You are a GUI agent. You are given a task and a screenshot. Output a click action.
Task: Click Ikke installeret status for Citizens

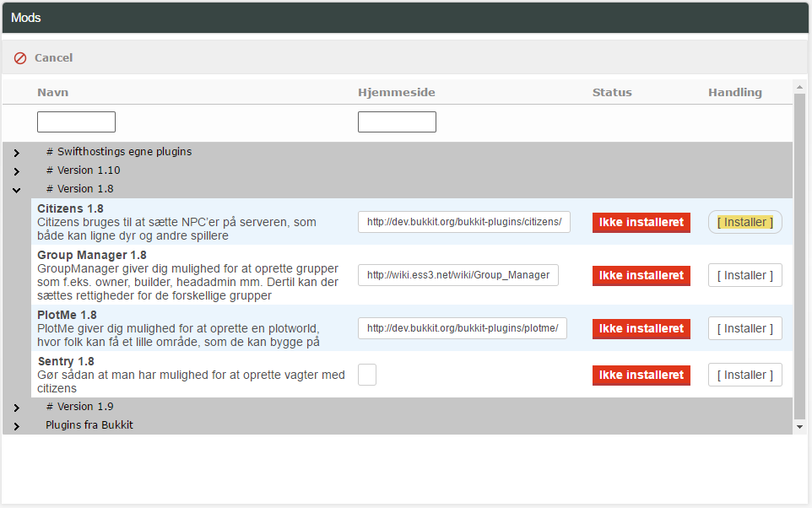641,223
